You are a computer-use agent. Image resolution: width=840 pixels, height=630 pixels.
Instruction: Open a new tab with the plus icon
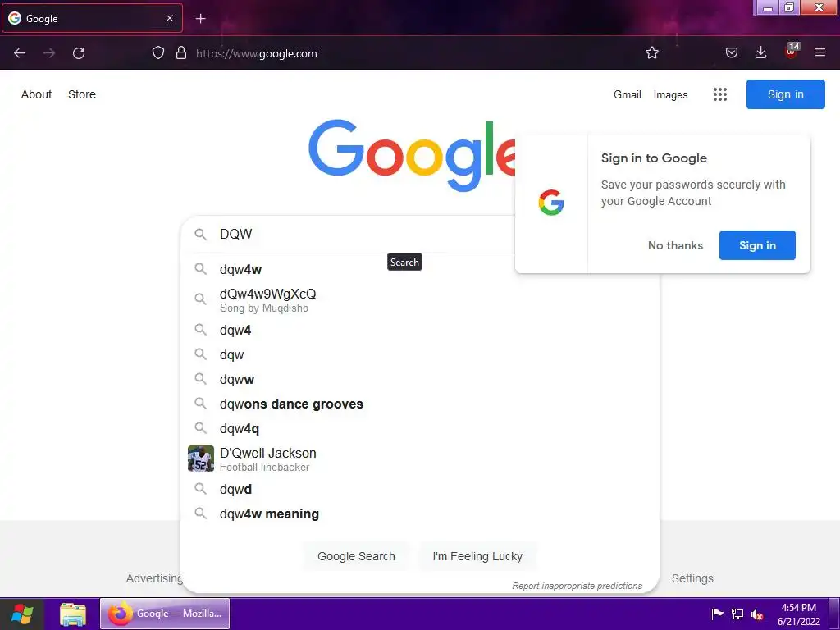[200, 19]
